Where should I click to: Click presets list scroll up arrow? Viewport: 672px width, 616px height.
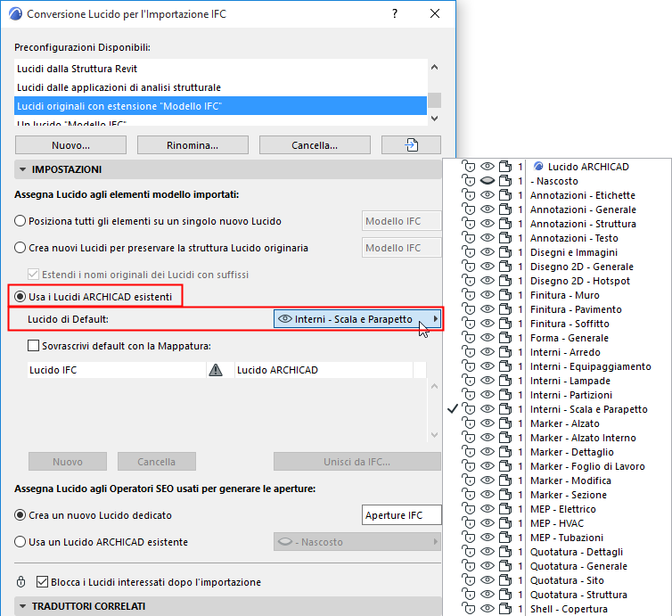tap(435, 67)
